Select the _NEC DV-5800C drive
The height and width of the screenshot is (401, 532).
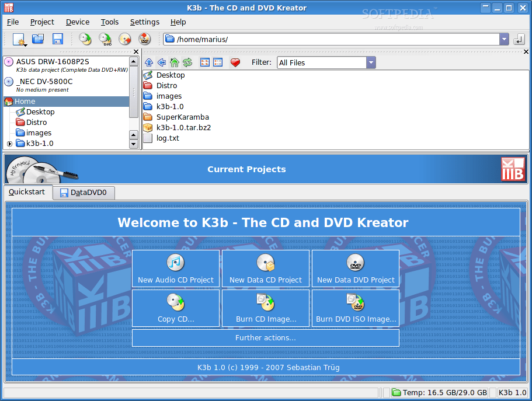[x=67, y=85]
